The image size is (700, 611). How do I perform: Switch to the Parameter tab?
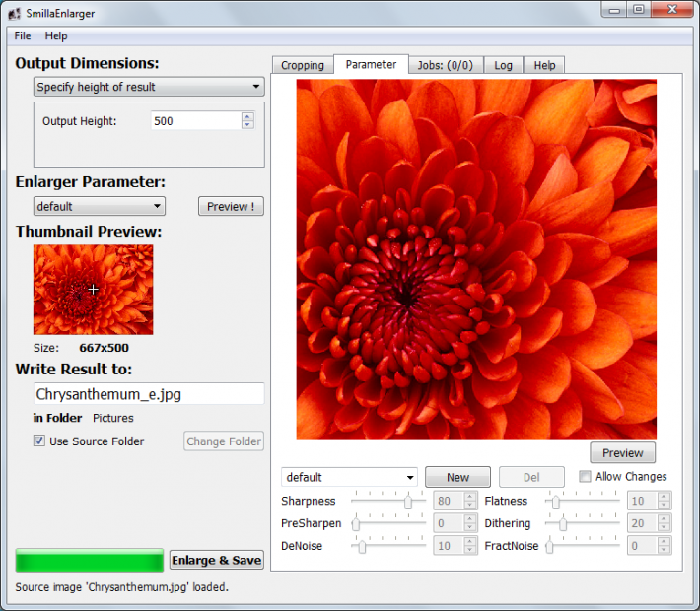pyautogui.click(x=371, y=64)
